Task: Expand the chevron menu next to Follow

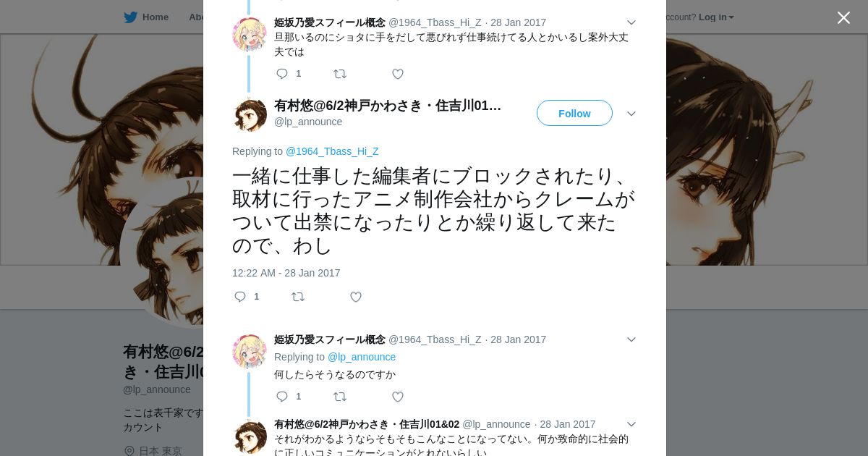Action: click(x=631, y=114)
